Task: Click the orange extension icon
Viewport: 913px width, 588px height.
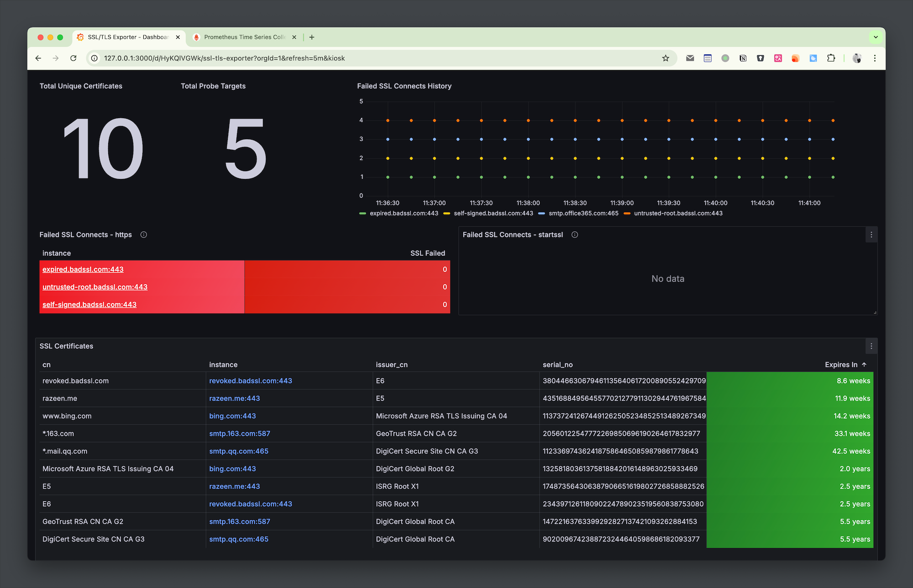Action: [796, 58]
